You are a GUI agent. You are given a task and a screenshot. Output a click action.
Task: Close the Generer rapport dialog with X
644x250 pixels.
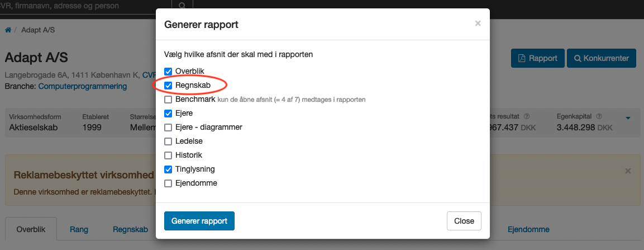tap(478, 23)
